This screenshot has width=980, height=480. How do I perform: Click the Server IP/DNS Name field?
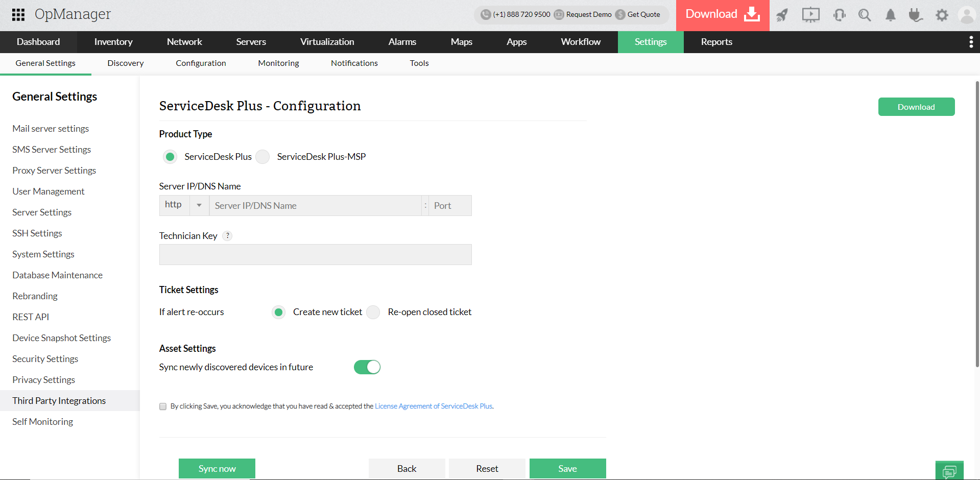[316, 206]
